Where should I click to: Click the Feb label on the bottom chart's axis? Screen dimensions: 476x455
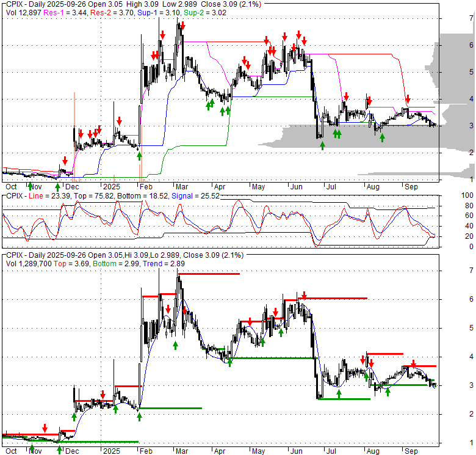pyautogui.click(x=146, y=451)
